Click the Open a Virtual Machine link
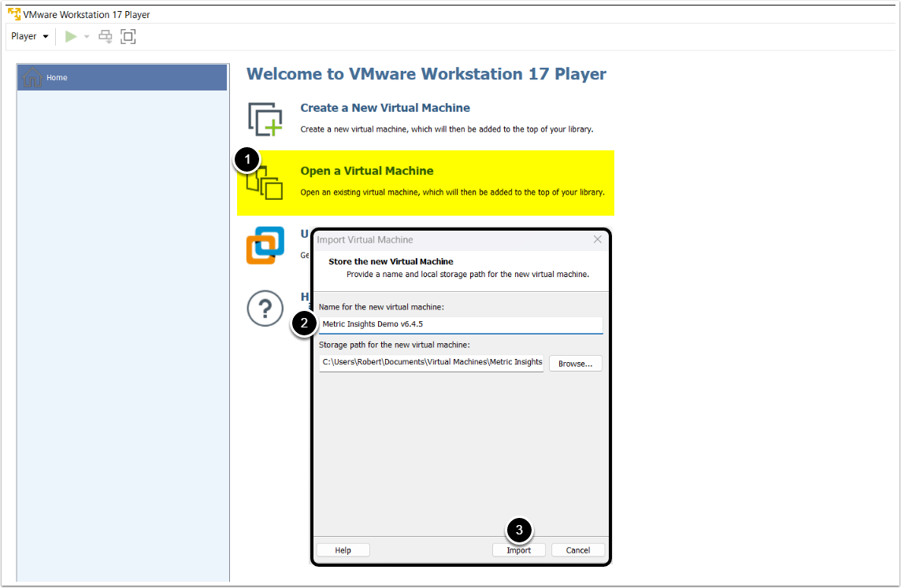This screenshot has width=901, height=588. point(366,171)
